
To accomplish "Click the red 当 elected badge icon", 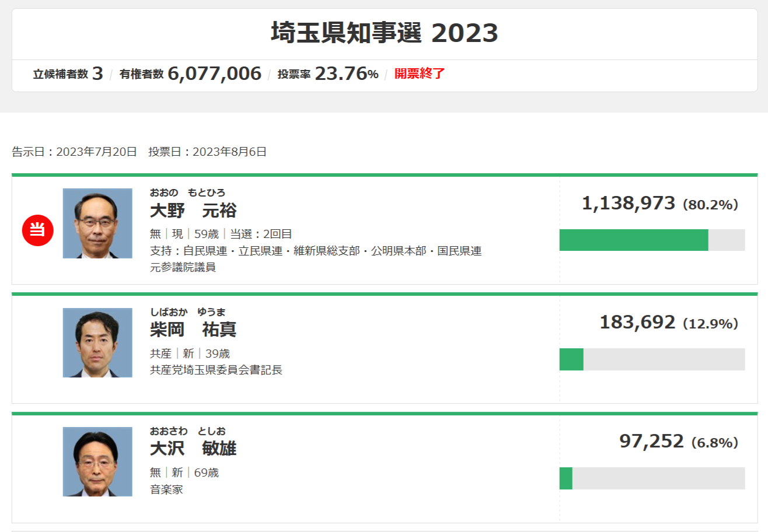I will (x=38, y=230).
